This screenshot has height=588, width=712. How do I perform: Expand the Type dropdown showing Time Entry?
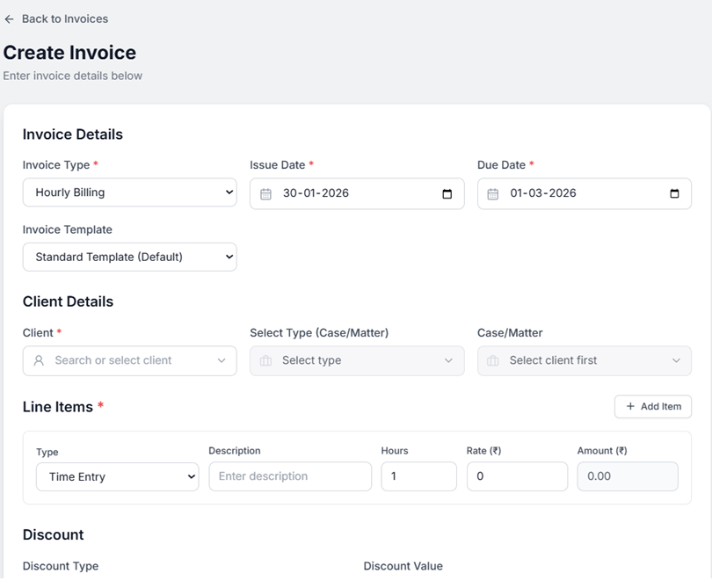pyautogui.click(x=117, y=476)
